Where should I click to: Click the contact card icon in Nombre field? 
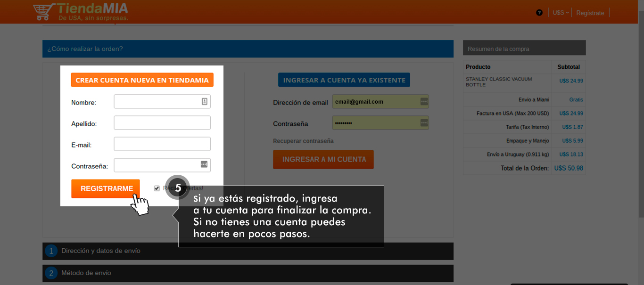[x=205, y=101]
